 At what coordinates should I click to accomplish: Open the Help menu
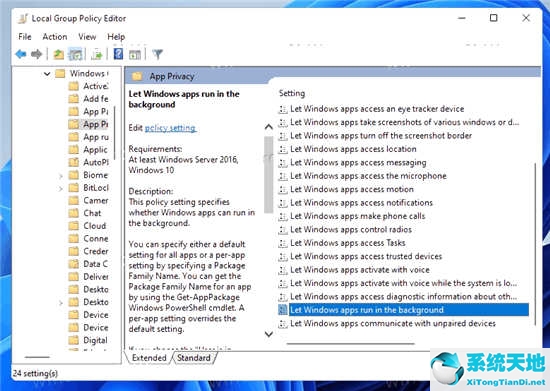[x=116, y=36]
